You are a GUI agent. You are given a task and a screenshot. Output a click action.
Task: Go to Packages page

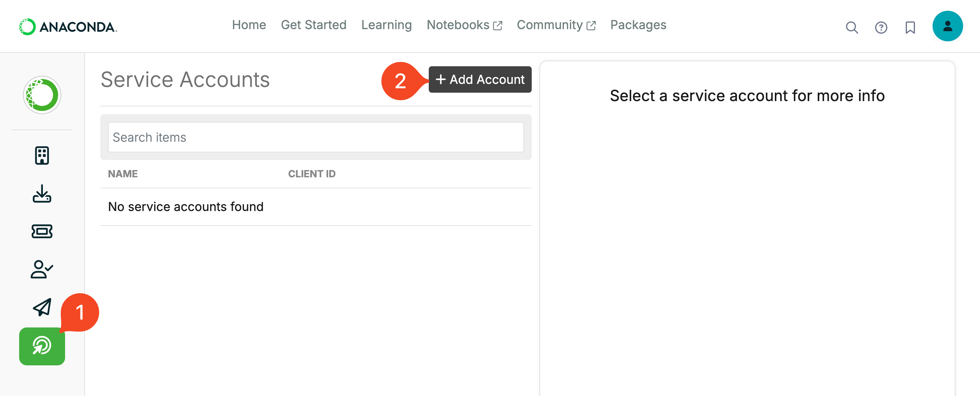(638, 25)
